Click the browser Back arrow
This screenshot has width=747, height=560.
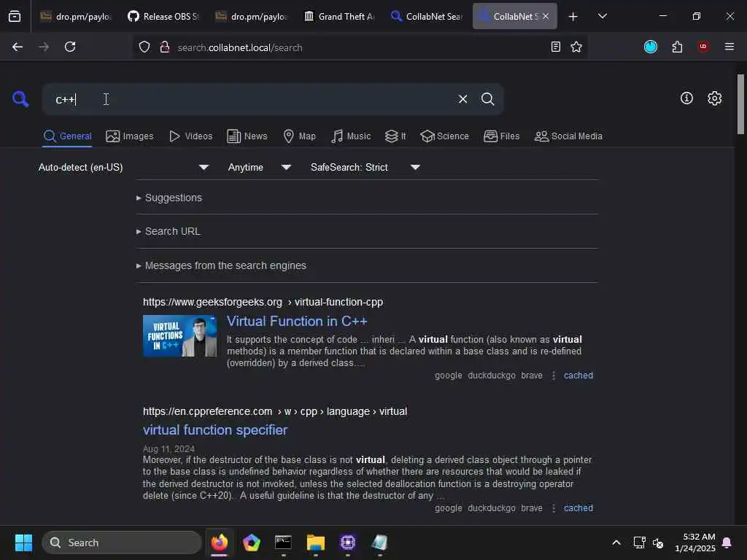[18, 47]
